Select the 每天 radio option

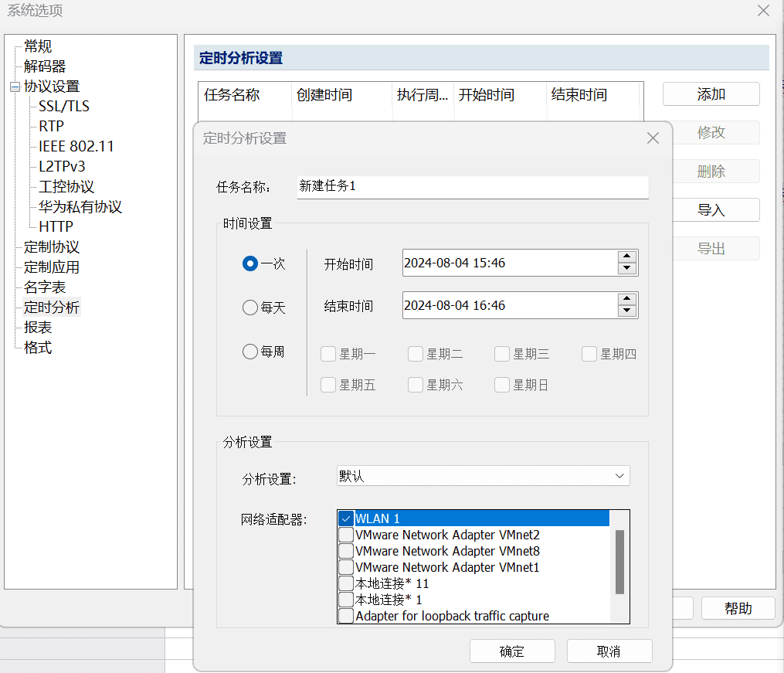coord(250,308)
